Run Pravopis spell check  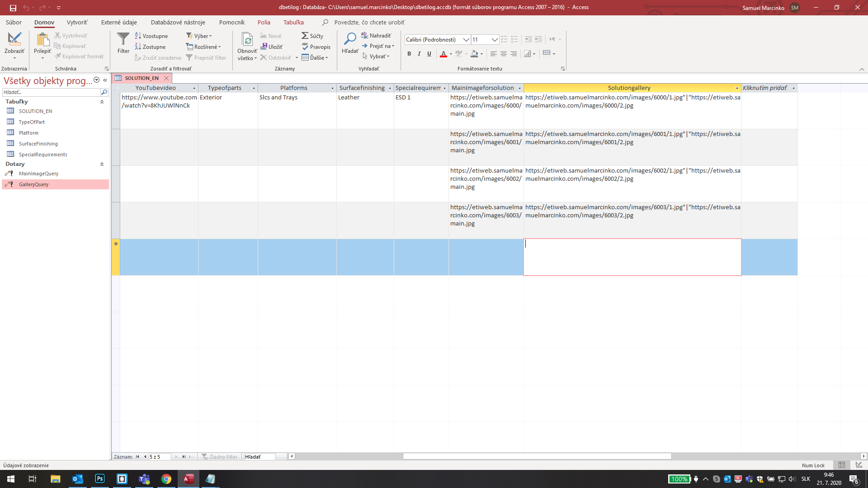click(316, 47)
